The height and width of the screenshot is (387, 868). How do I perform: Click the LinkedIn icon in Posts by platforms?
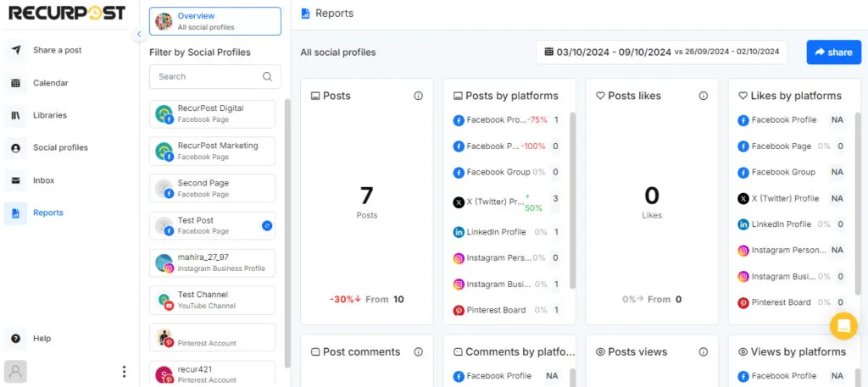(459, 232)
